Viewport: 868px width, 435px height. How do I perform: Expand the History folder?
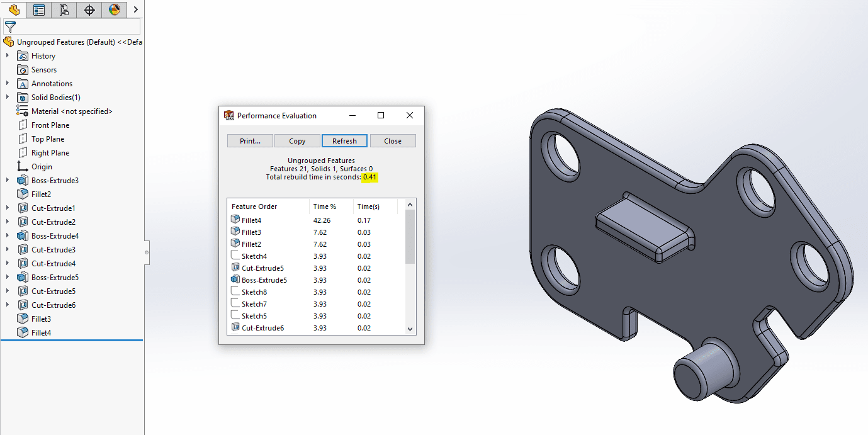[x=8, y=55]
